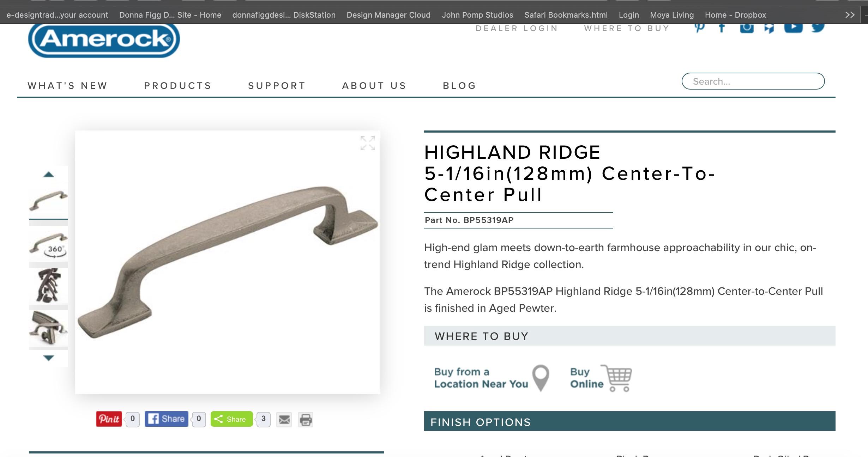Show more bookmarks with double chevron
Screen dimensions: 868x457
pyautogui.click(x=850, y=15)
